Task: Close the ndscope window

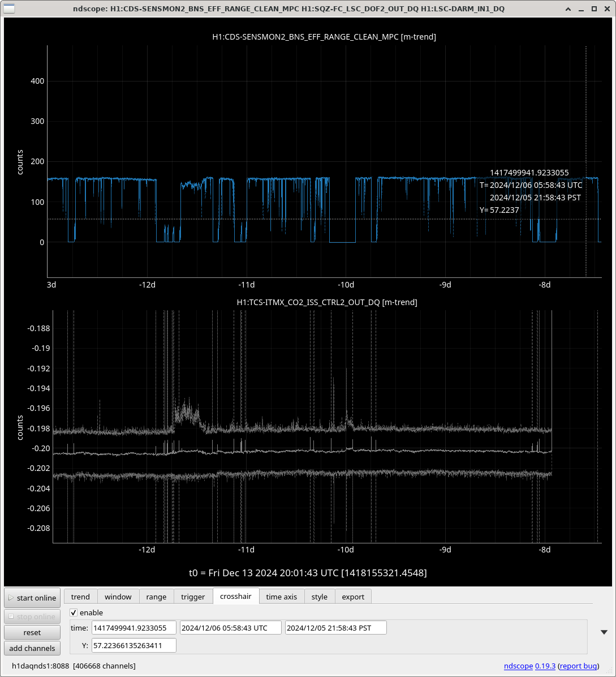Action: click(x=607, y=8)
